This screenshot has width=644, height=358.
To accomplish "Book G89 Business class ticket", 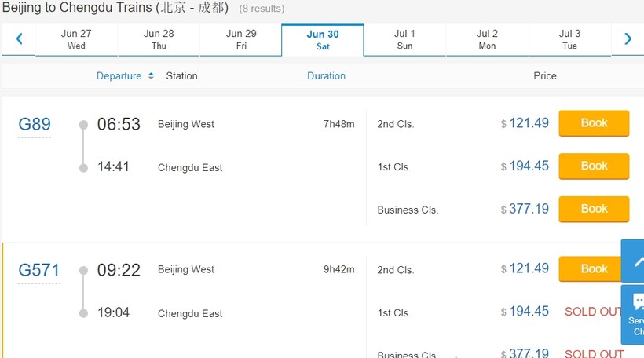I will [594, 209].
